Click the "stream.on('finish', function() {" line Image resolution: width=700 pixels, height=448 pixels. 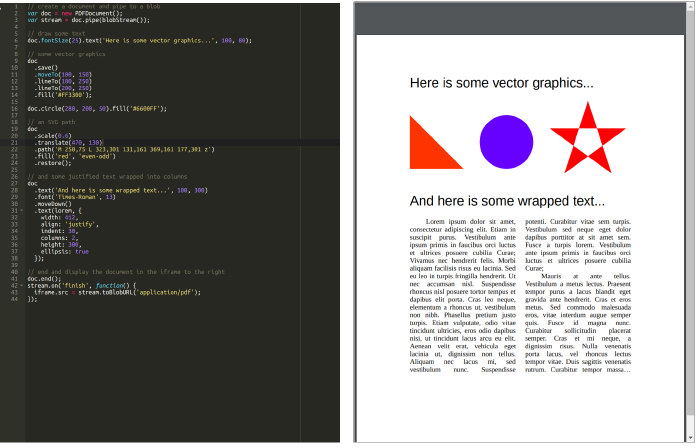pyautogui.click(x=82, y=286)
